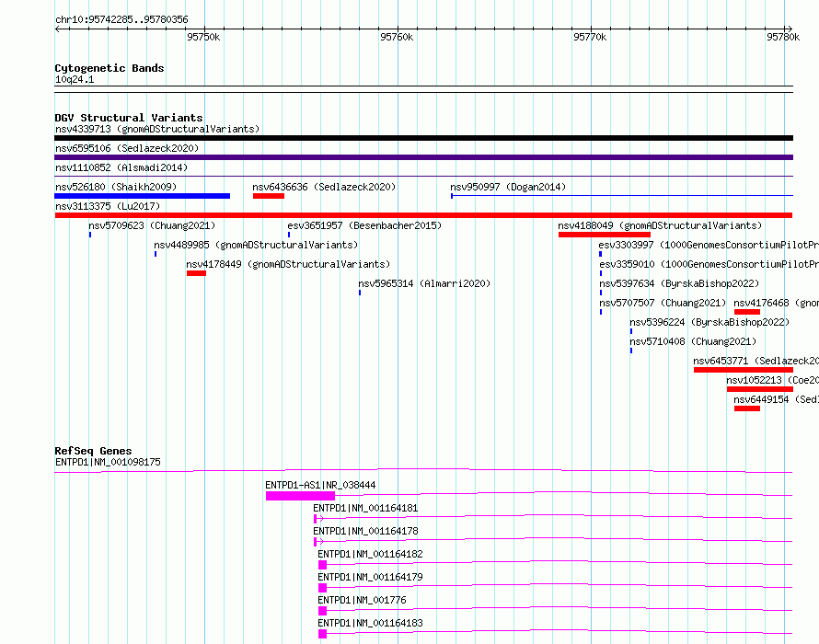
Task: Click the ENTPD1-AS1 magenta exon block
Action: click(300, 496)
